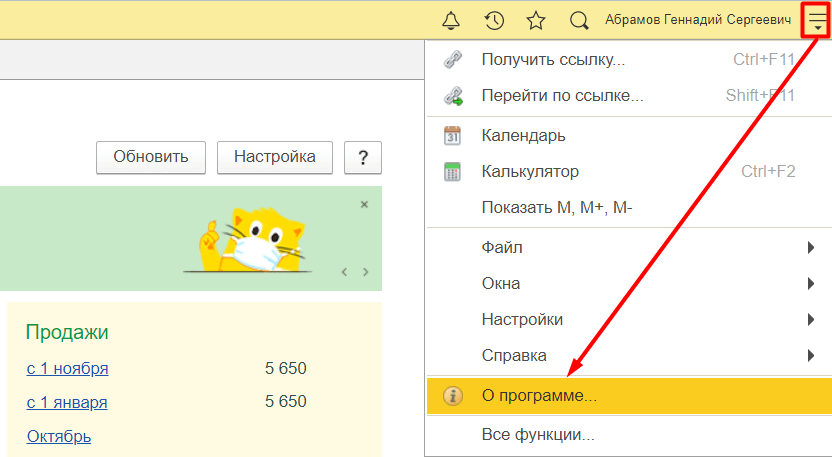Choose Показать М, М+, М- menu entry

[557, 208]
